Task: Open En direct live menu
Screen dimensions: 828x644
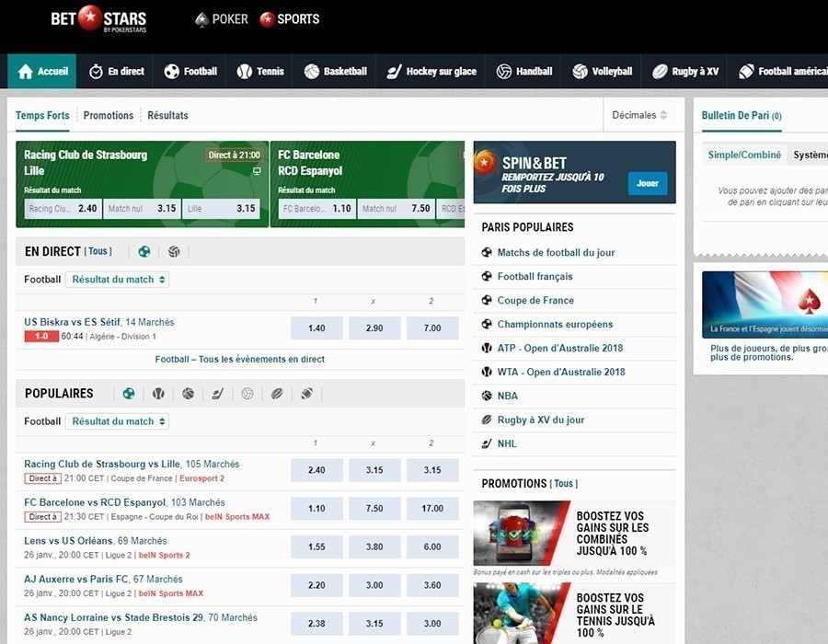Action: [x=116, y=71]
